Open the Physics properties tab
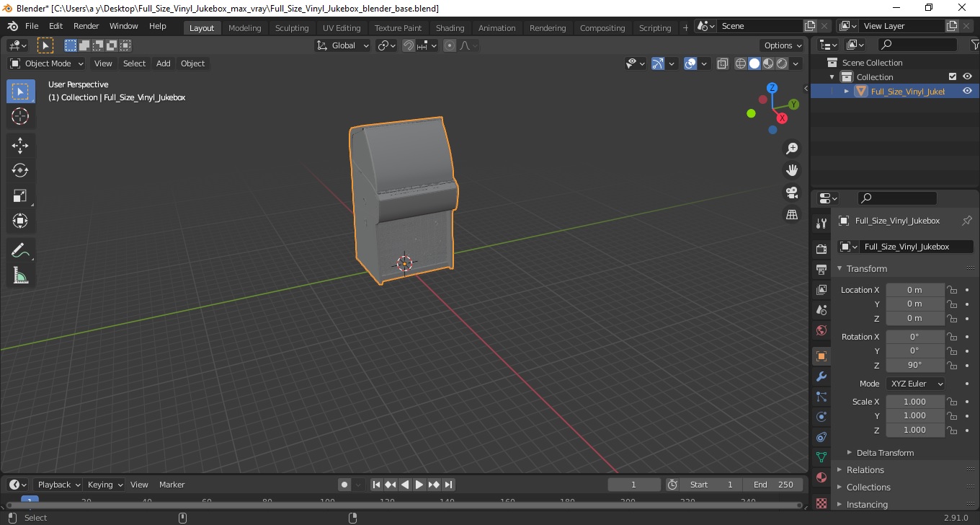Image resolution: width=980 pixels, height=525 pixels. click(821, 417)
